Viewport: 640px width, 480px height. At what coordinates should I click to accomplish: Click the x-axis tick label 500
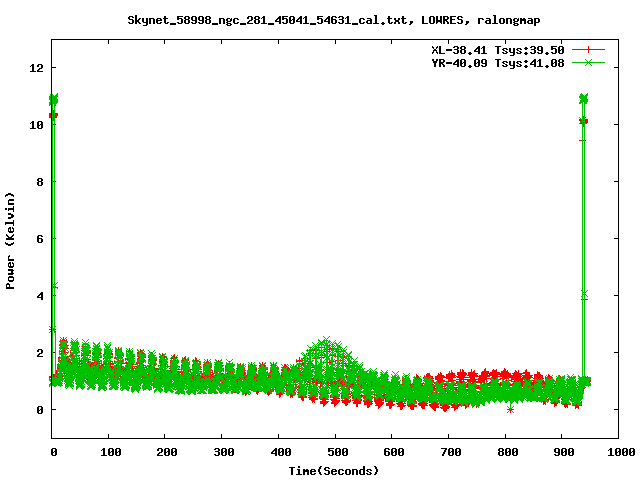(338, 452)
